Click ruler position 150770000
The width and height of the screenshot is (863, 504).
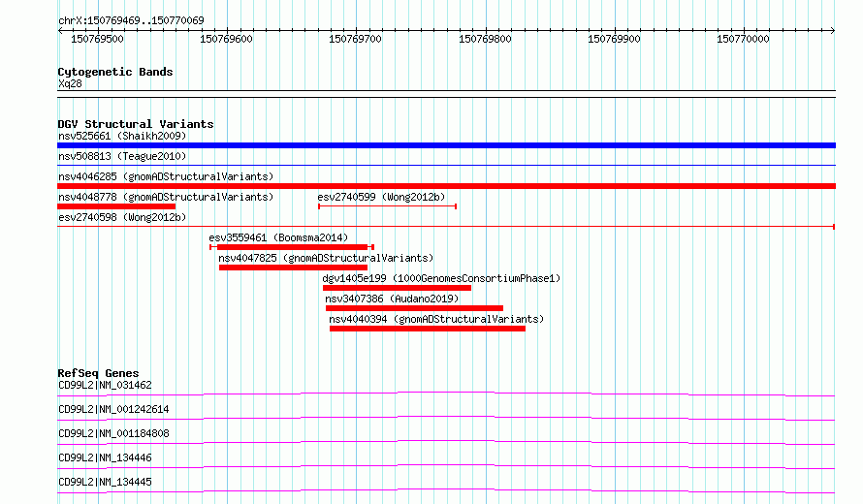(743, 39)
